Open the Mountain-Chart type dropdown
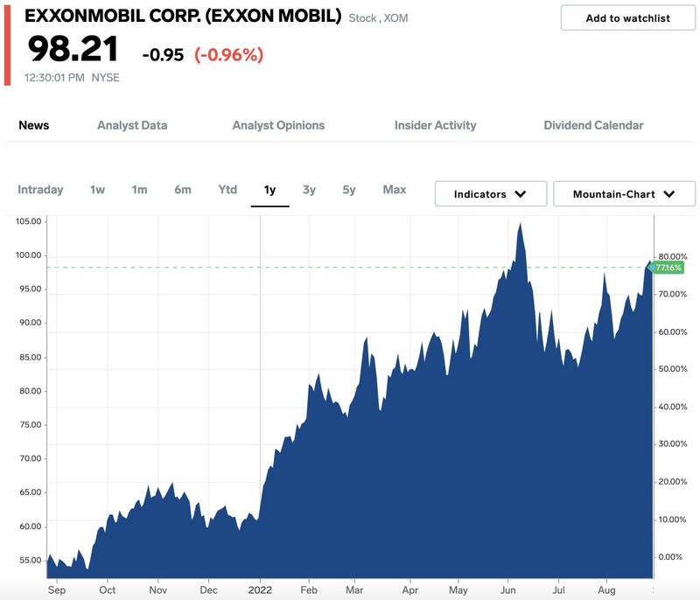The height and width of the screenshot is (600, 700). pos(624,193)
